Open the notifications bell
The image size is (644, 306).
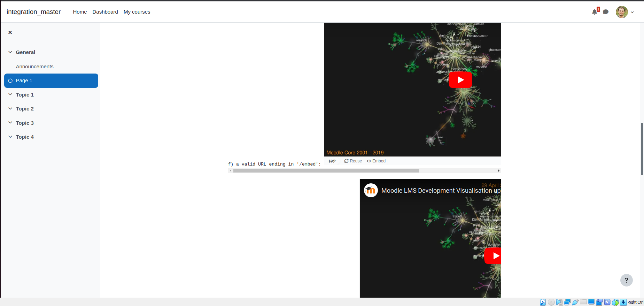pyautogui.click(x=595, y=12)
